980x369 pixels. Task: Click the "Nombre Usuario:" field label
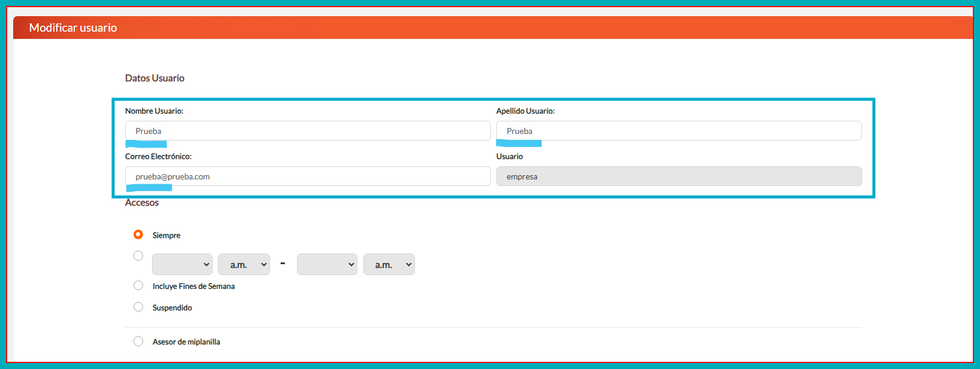pos(154,111)
